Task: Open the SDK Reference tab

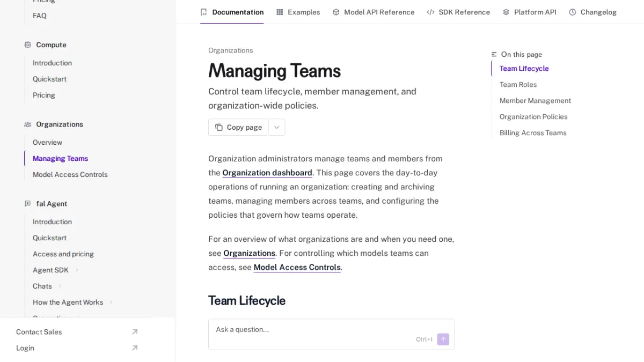Action: click(458, 12)
